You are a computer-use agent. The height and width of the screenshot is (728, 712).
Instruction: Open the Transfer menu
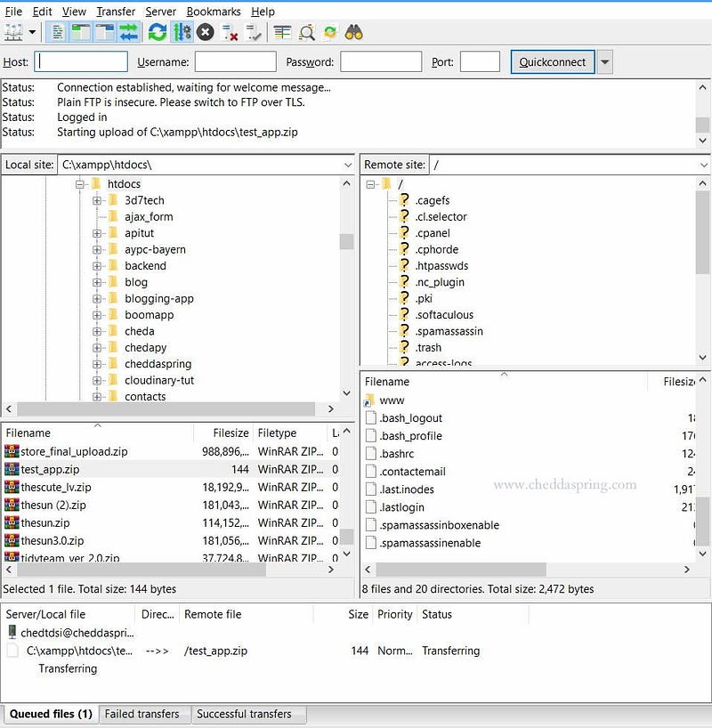coord(116,12)
